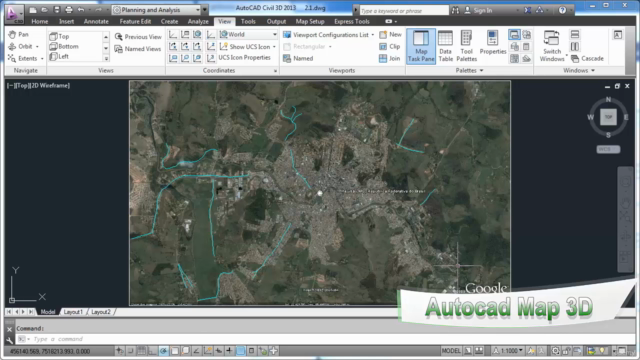Expand the Palettes panel arrow
Screen dimensions: 640x360
click(x=482, y=71)
